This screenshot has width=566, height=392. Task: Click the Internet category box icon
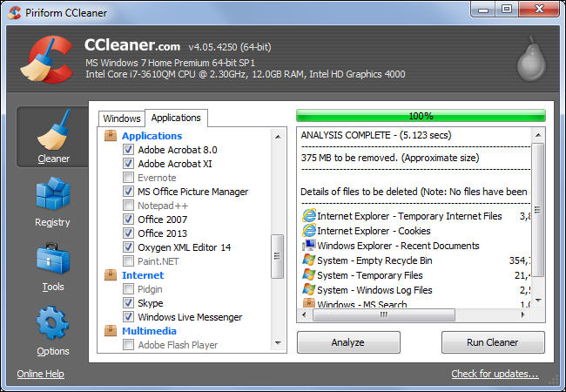(x=111, y=275)
